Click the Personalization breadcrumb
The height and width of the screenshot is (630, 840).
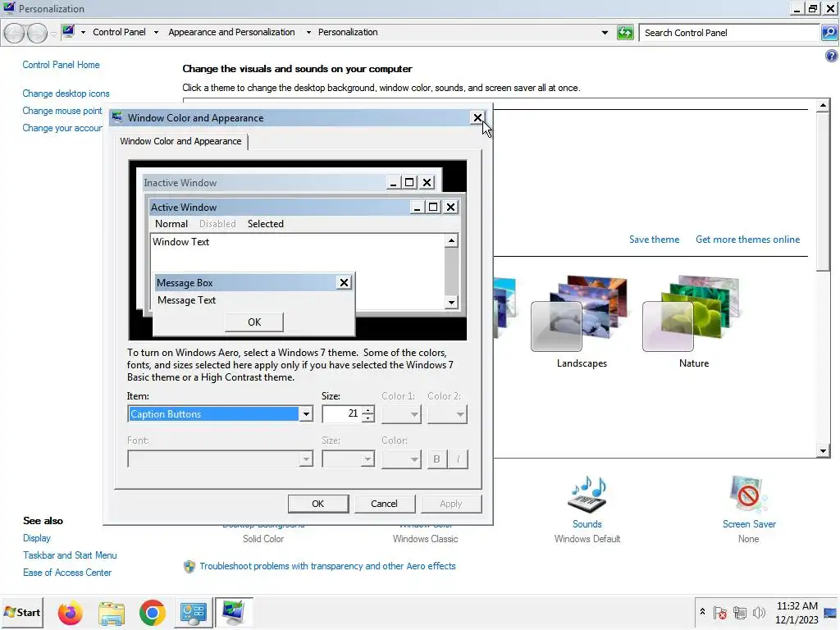pyautogui.click(x=348, y=32)
